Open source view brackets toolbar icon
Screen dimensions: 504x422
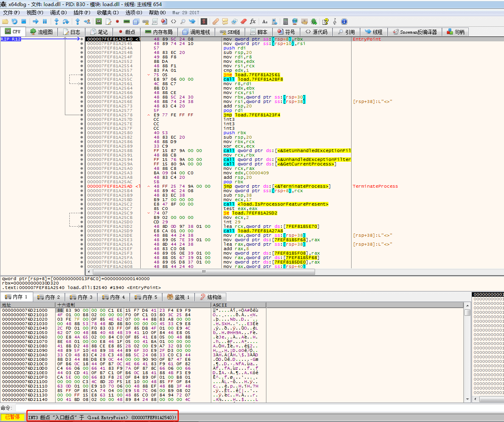click(174, 21)
